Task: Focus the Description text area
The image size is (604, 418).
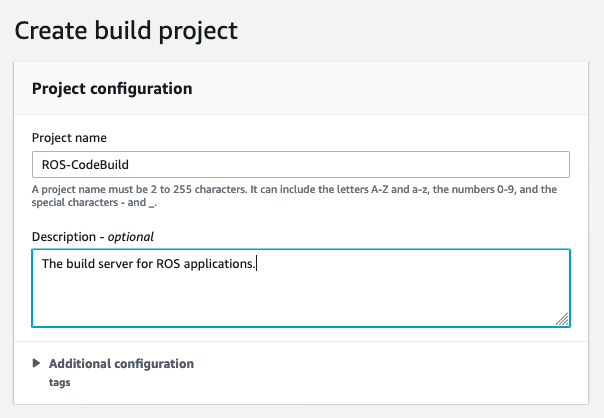Action: (x=300, y=288)
